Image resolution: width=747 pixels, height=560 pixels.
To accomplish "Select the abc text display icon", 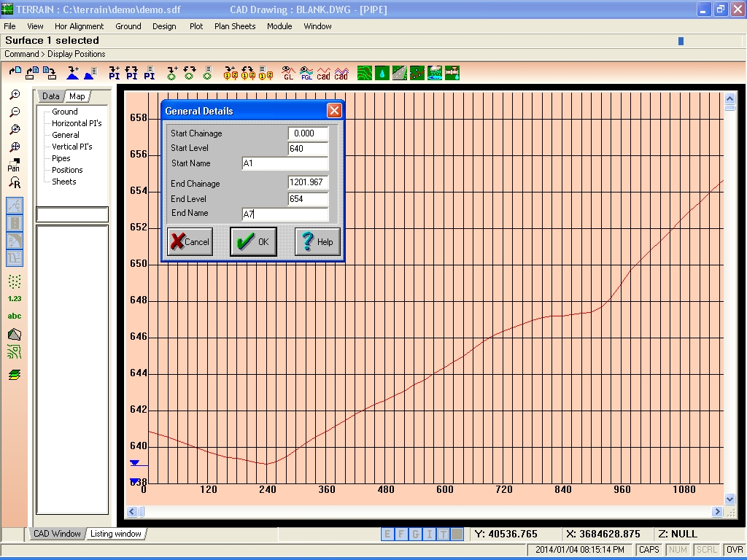I will [15, 316].
